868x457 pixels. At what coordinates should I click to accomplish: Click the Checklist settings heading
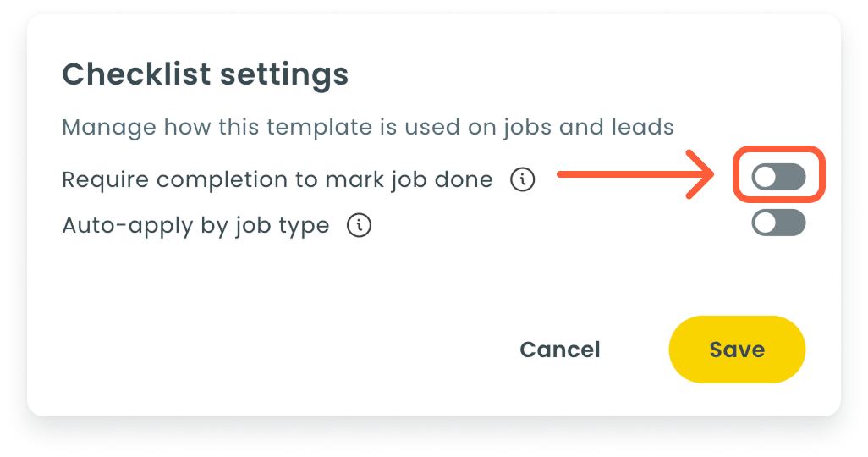tap(206, 74)
